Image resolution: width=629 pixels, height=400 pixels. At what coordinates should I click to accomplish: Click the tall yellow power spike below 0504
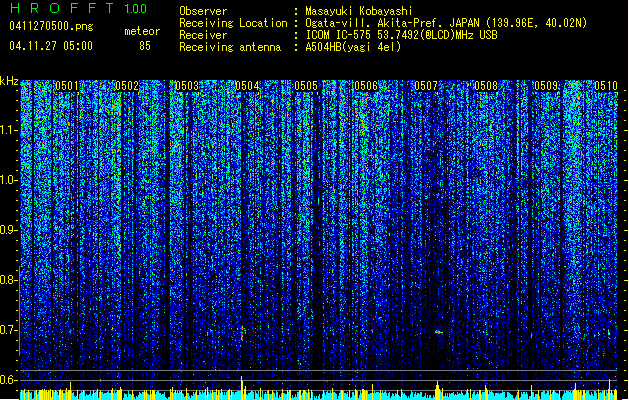(x=241, y=388)
